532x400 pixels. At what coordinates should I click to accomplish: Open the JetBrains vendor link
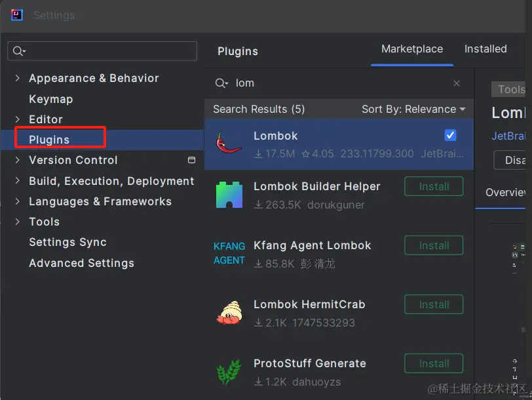pos(508,136)
